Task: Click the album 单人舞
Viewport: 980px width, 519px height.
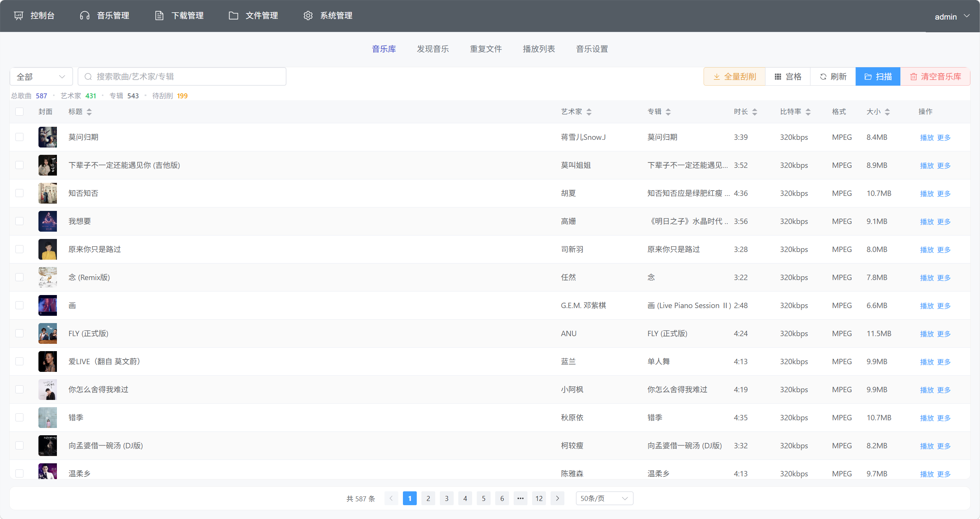Action: [659, 361]
